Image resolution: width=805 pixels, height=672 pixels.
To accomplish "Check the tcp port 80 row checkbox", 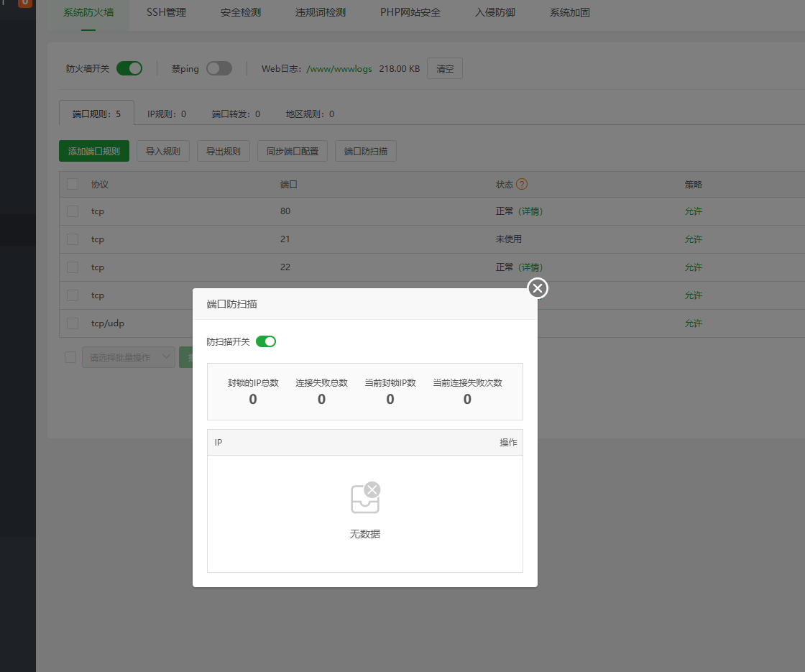I will tap(73, 211).
